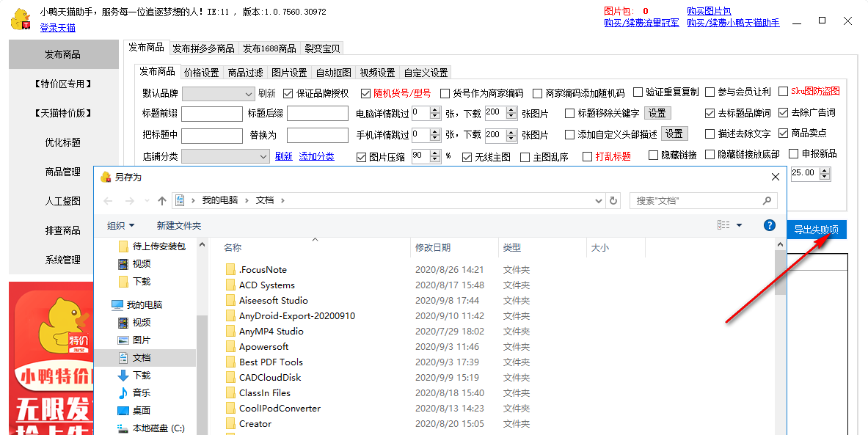Select the CoolIPodConverter folder icon
Viewport: 868px width, 435px height.
(x=231, y=409)
